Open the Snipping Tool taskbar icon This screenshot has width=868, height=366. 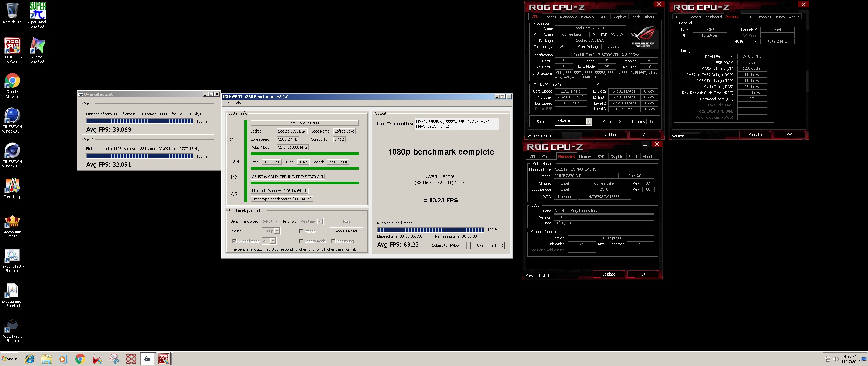[x=114, y=359]
